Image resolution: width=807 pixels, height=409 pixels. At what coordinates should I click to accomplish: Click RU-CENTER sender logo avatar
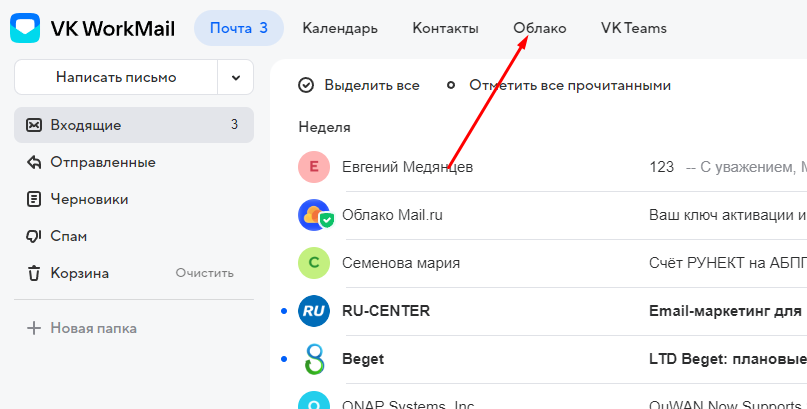[x=314, y=311]
